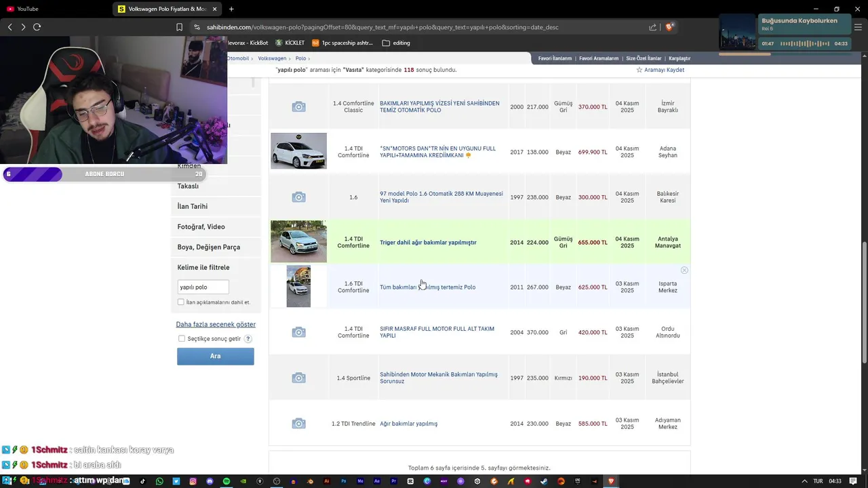Open the KICKLET bookmark
Viewport: 868px width, 488px height.
tap(290, 43)
